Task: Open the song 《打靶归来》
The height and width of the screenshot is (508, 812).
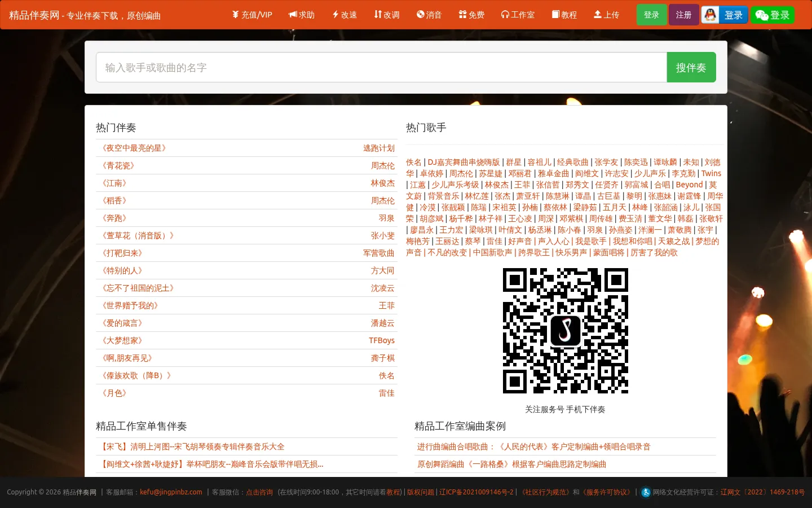Action: coord(122,253)
